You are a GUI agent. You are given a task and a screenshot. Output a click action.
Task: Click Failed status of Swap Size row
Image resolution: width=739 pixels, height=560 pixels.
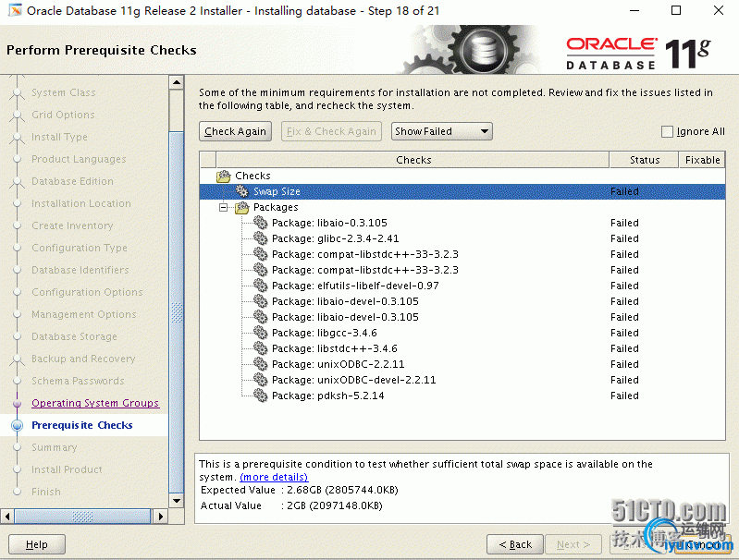[x=624, y=191]
